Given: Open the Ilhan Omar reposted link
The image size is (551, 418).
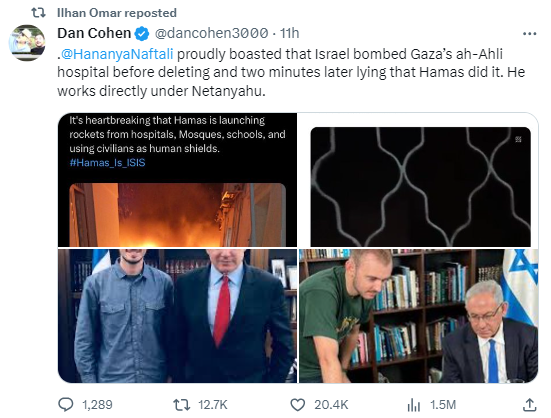Looking at the screenshot, I should point(117,13).
